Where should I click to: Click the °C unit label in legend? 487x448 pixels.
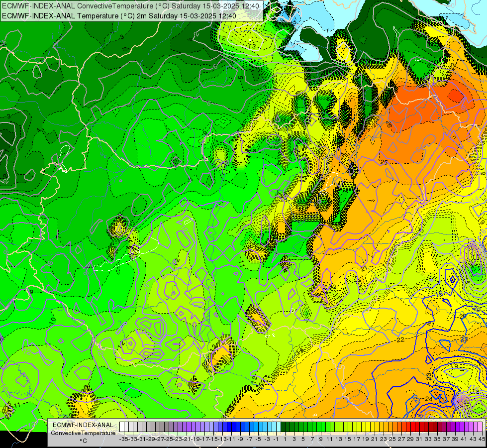[x=83, y=441]
